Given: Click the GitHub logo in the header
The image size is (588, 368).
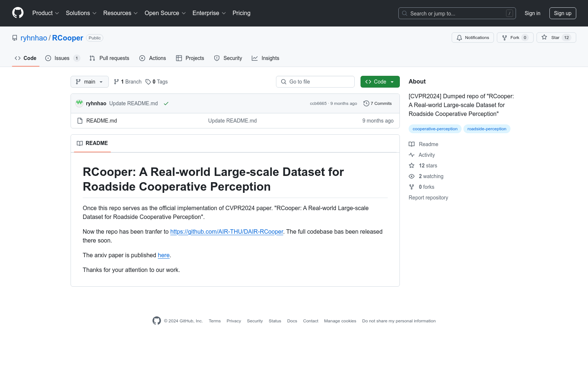Looking at the screenshot, I should (x=18, y=13).
